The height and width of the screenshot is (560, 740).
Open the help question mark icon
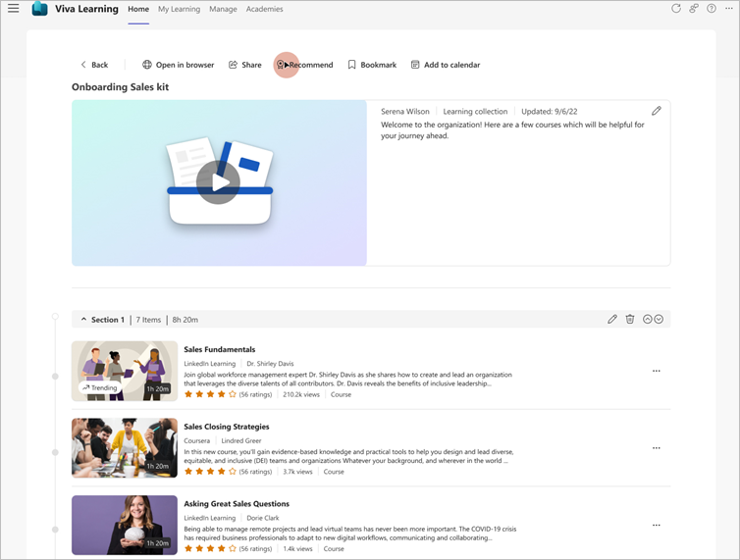pos(712,9)
